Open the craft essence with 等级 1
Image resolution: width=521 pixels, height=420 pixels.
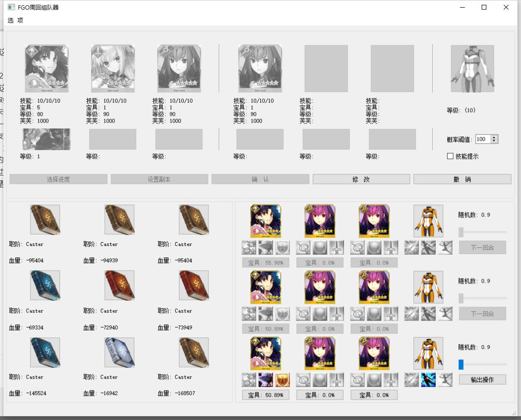coord(46,139)
